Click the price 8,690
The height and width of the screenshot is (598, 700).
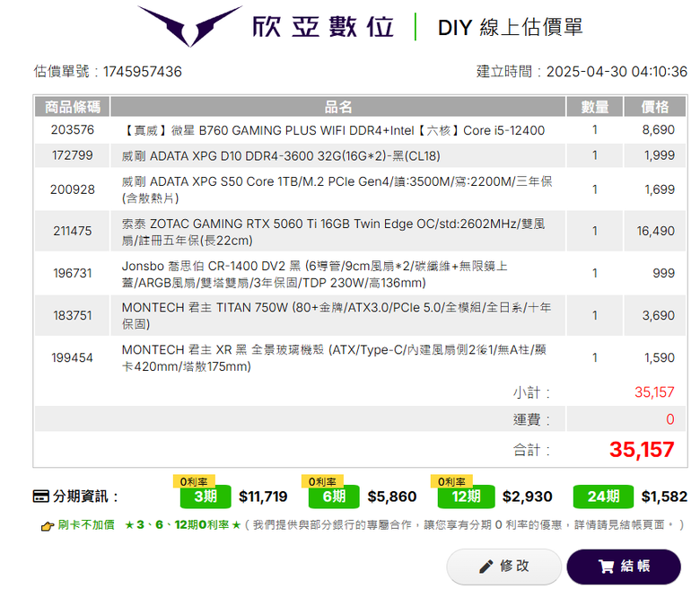click(x=658, y=129)
